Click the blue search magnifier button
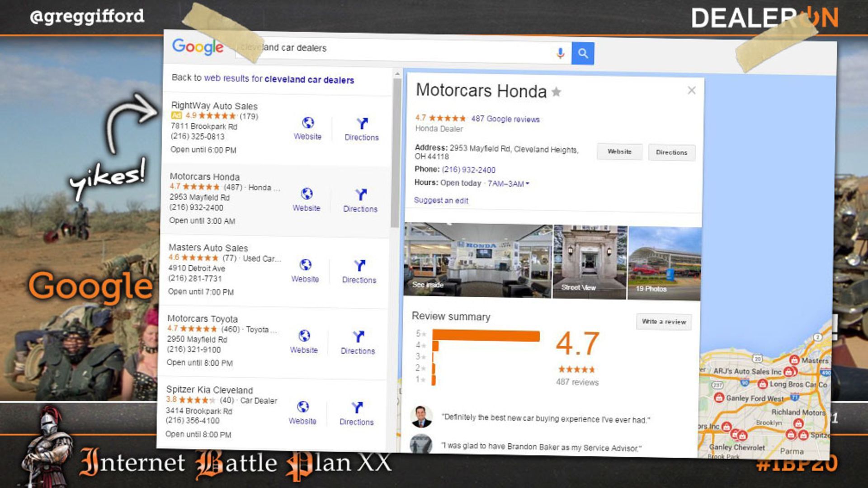 [x=583, y=53]
